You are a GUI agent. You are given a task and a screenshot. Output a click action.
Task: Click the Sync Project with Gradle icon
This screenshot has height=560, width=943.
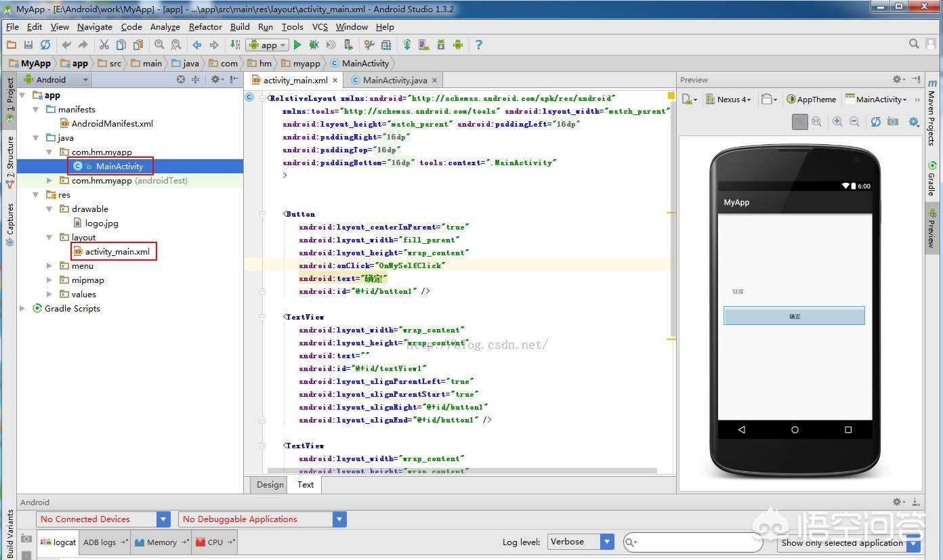(x=407, y=45)
